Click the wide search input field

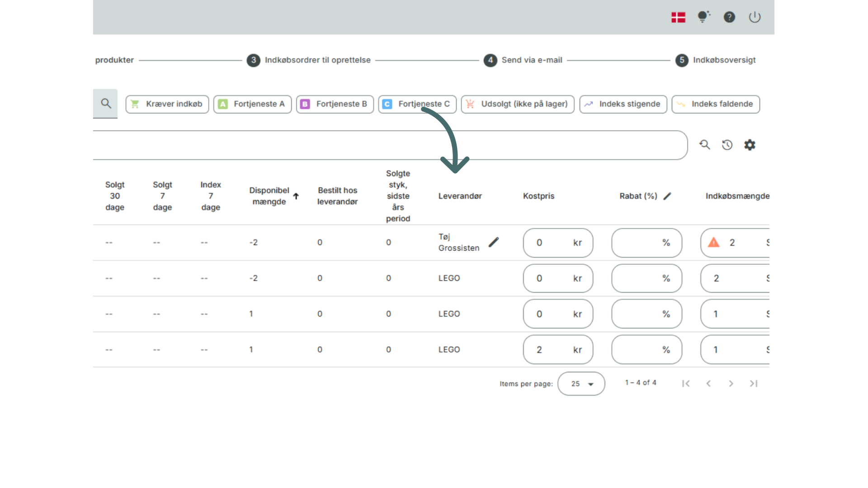(x=390, y=145)
